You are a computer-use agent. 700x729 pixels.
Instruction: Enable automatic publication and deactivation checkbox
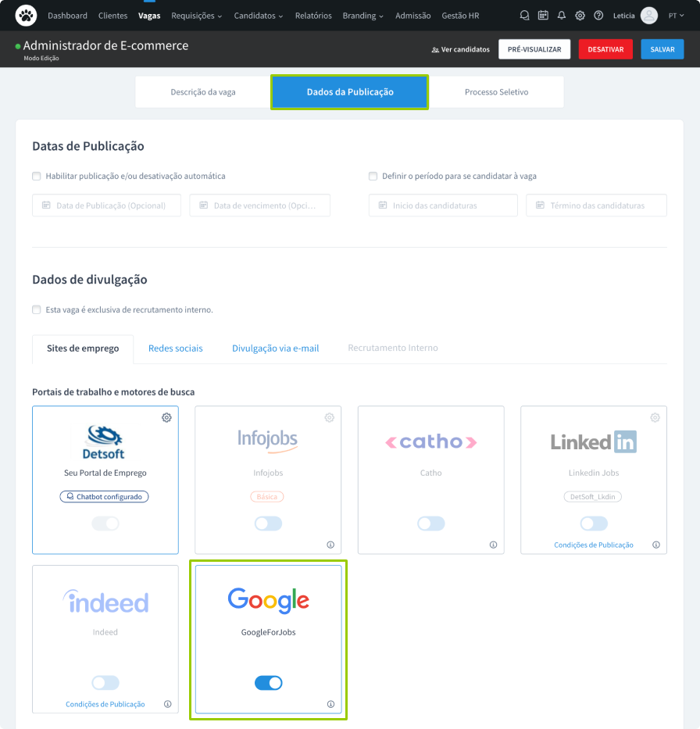tap(37, 176)
